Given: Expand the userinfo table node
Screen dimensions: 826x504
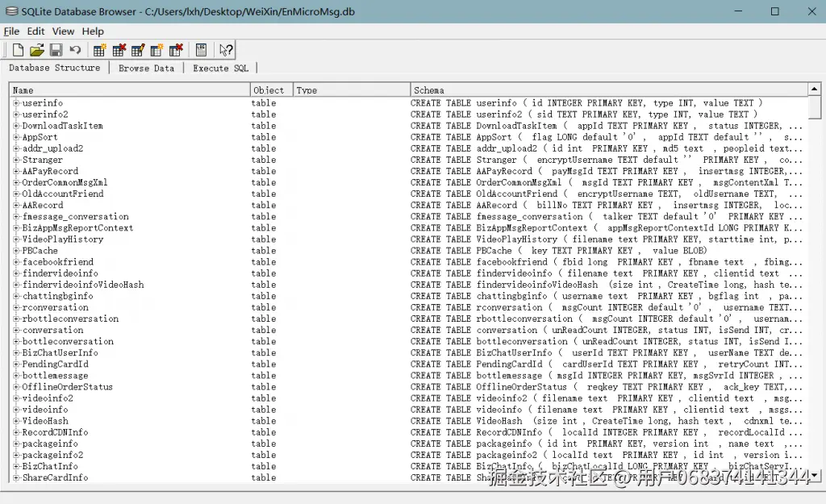Looking at the screenshot, I should (x=16, y=102).
